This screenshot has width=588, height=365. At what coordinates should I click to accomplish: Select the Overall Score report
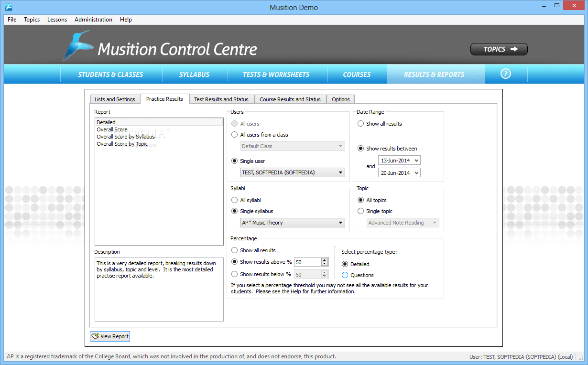coord(159,129)
